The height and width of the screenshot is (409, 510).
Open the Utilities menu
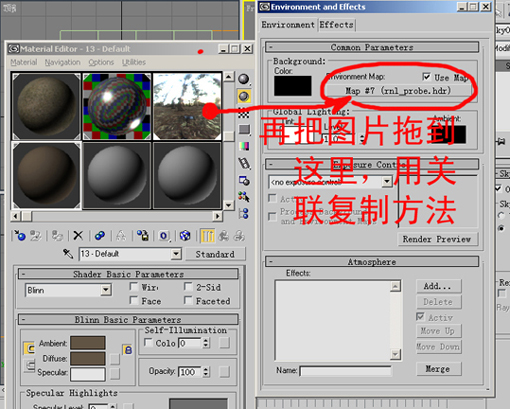coord(134,62)
